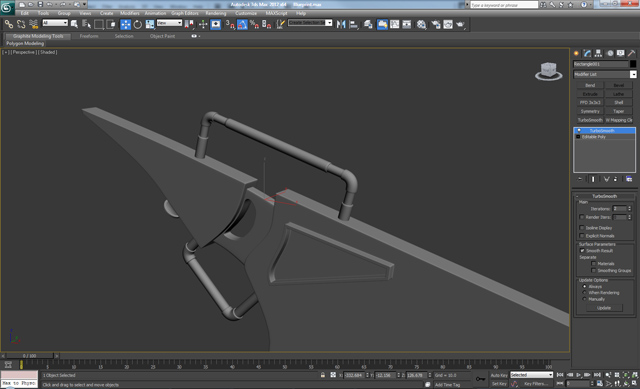Click the Update button in TurboSmooth
This screenshot has width=640, height=389.
604,308
